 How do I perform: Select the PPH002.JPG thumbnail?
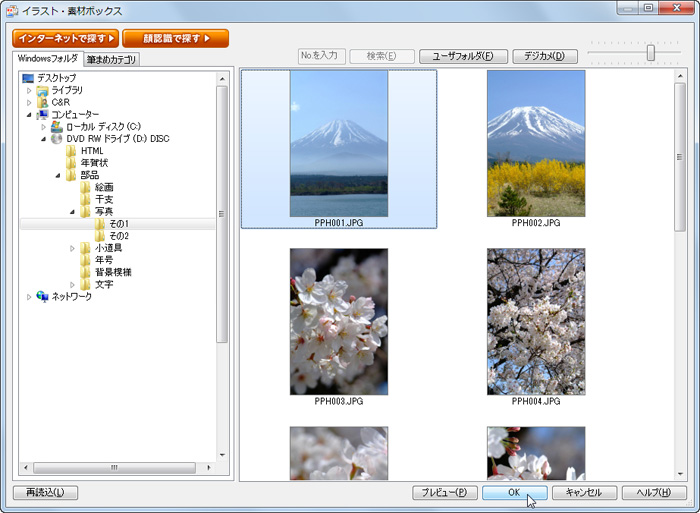[535, 144]
